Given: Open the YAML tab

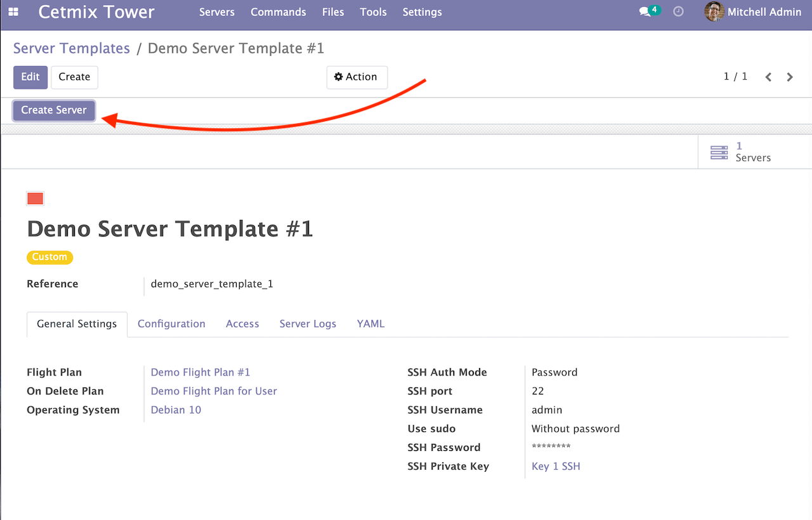Looking at the screenshot, I should (x=370, y=323).
